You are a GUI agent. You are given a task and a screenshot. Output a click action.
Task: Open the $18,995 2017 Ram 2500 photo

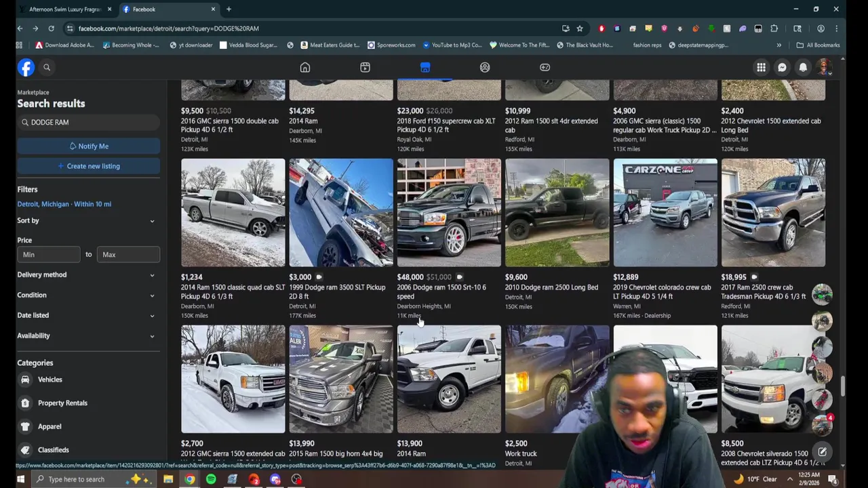tap(774, 213)
